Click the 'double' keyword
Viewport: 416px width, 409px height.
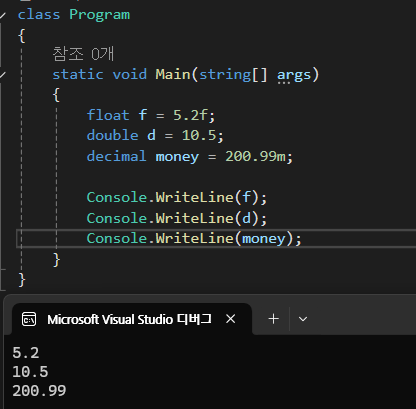[x=112, y=135]
